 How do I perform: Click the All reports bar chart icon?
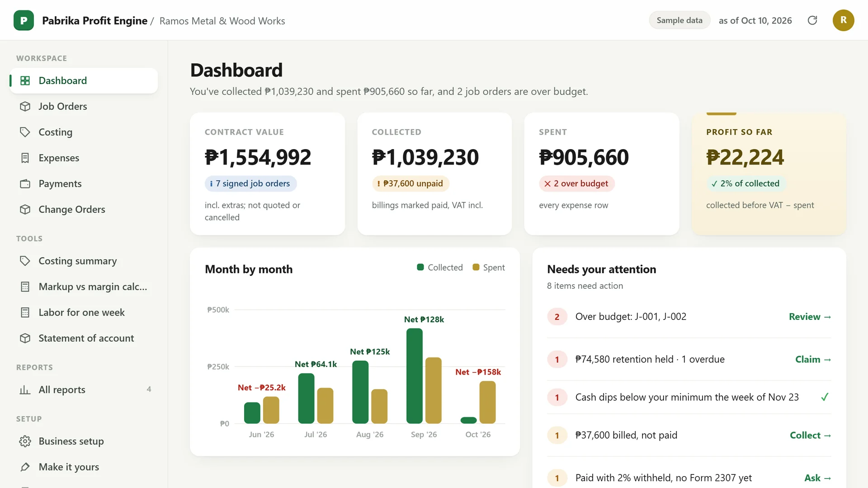click(x=25, y=389)
